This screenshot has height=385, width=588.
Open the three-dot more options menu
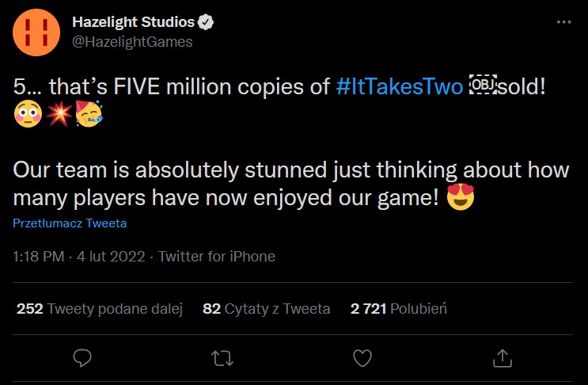563,22
